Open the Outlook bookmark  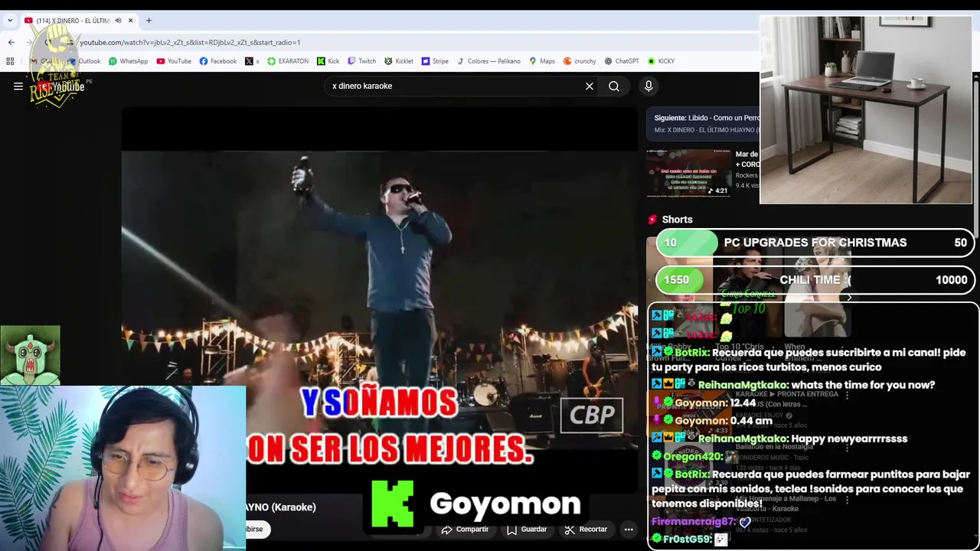click(84, 61)
